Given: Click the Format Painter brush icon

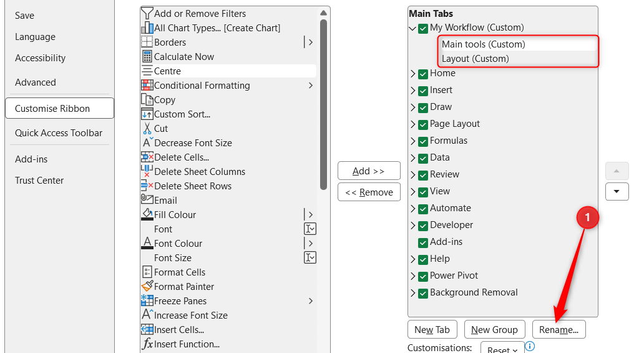Looking at the screenshot, I should 147,286.
